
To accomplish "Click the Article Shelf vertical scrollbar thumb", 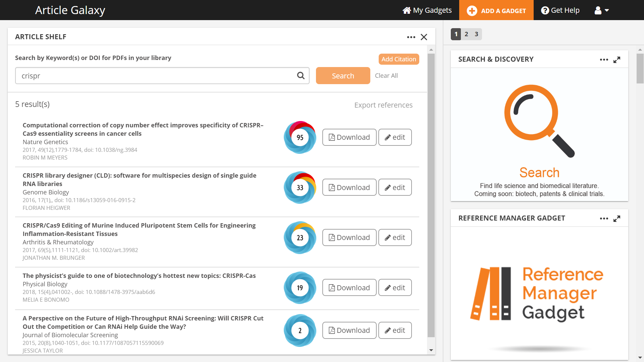I will tap(431, 195).
